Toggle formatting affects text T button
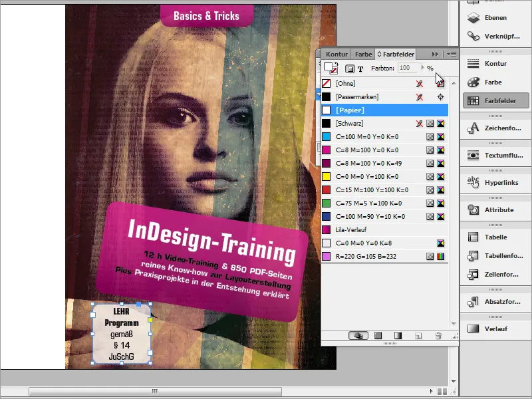This screenshot has width=532, height=399. [x=360, y=69]
